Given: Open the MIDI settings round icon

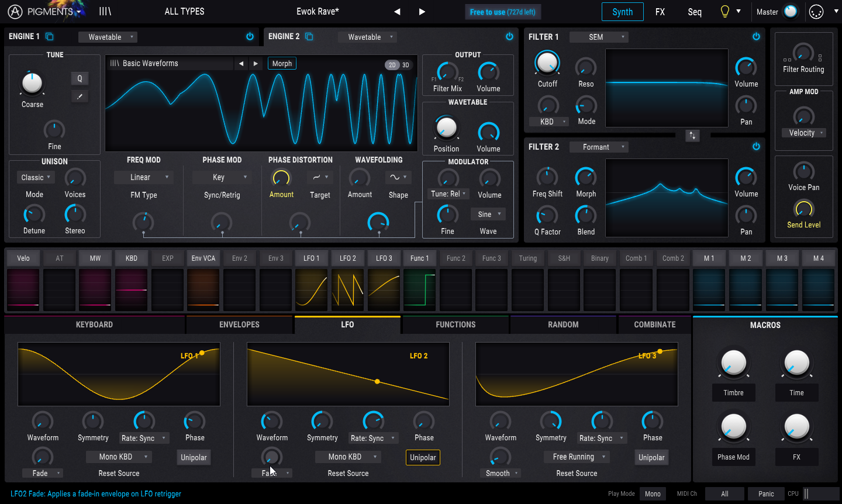Looking at the screenshot, I should click(x=816, y=12).
